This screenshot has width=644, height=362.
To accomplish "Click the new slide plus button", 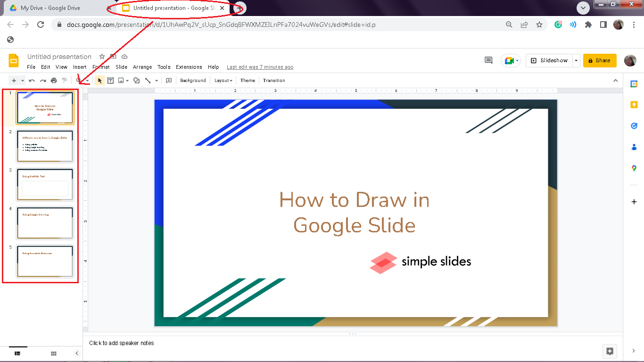I will 14,81.
